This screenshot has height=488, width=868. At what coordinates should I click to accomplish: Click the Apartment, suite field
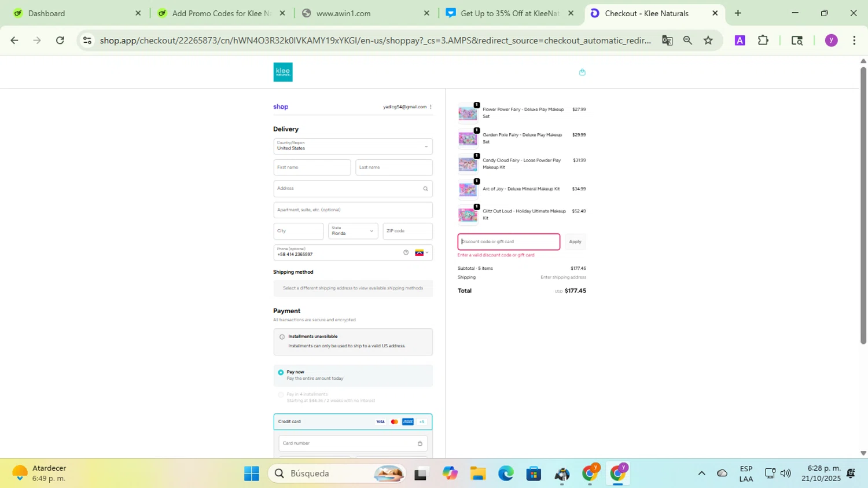point(353,210)
